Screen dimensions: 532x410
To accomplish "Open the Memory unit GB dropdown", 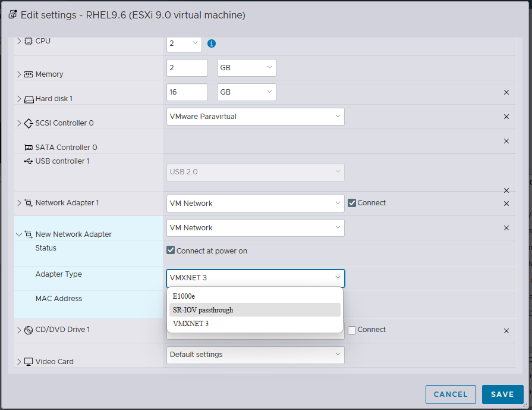I will coord(246,68).
